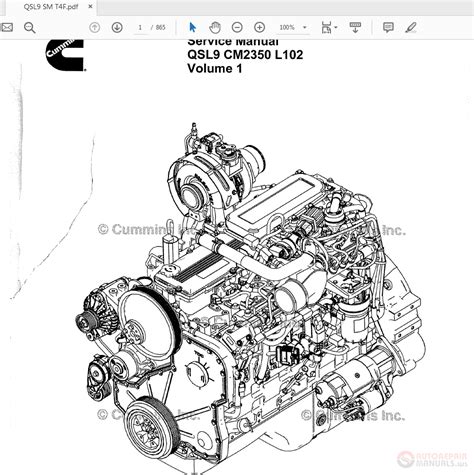
Task: Click the email envelope icon
Action: (6, 27)
